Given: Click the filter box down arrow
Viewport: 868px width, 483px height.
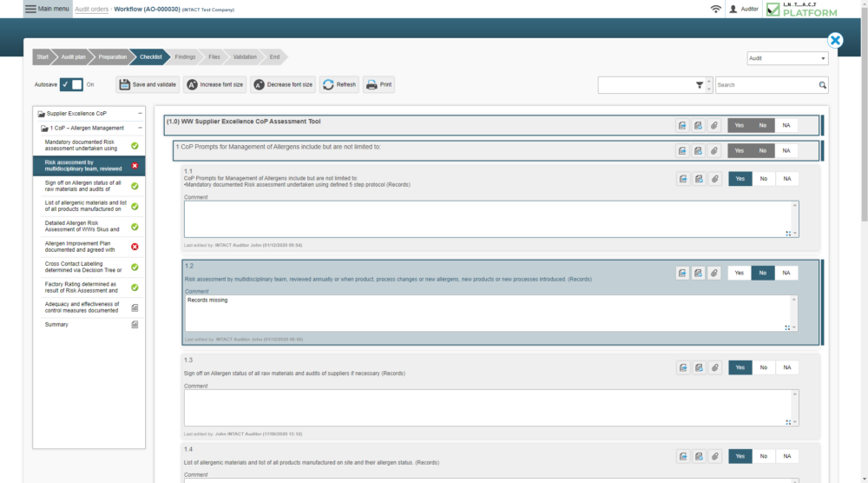Looking at the screenshot, I should (x=708, y=89).
